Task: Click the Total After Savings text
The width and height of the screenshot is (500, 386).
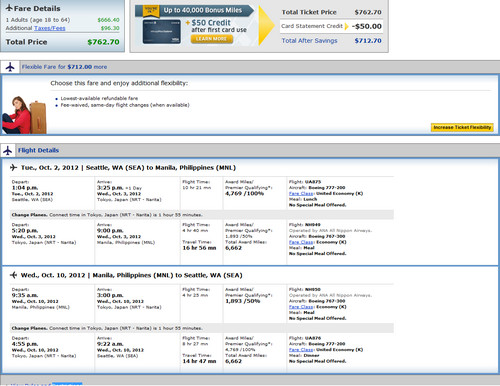Action: pyautogui.click(x=309, y=41)
